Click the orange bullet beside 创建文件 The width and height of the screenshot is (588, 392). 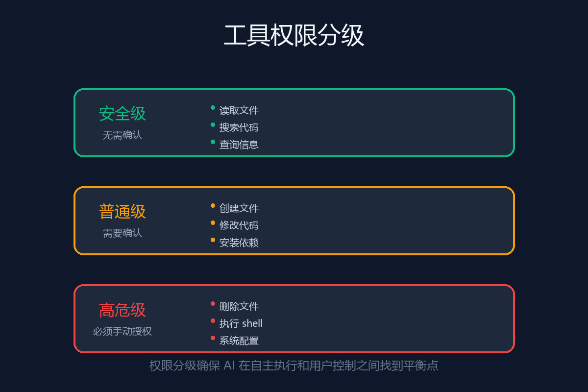213,206
